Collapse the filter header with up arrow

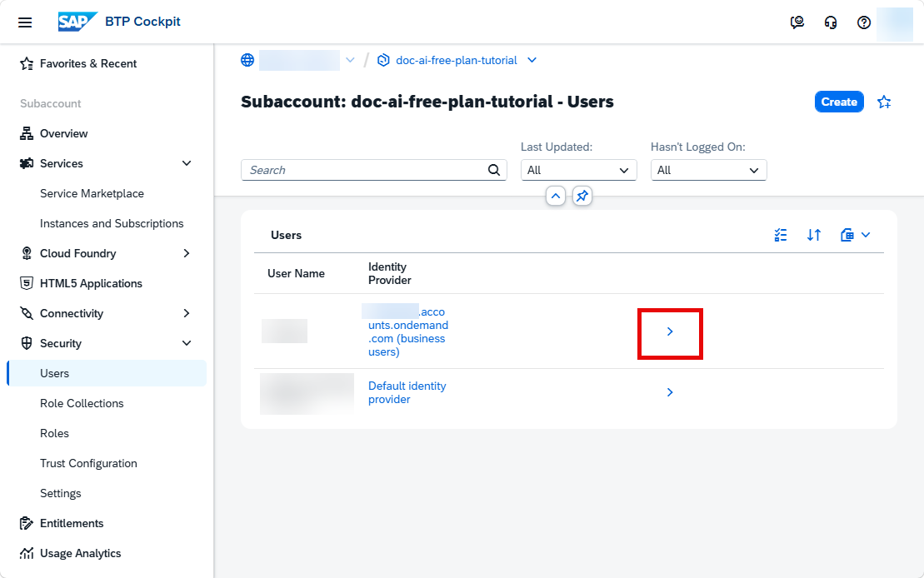tap(556, 196)
